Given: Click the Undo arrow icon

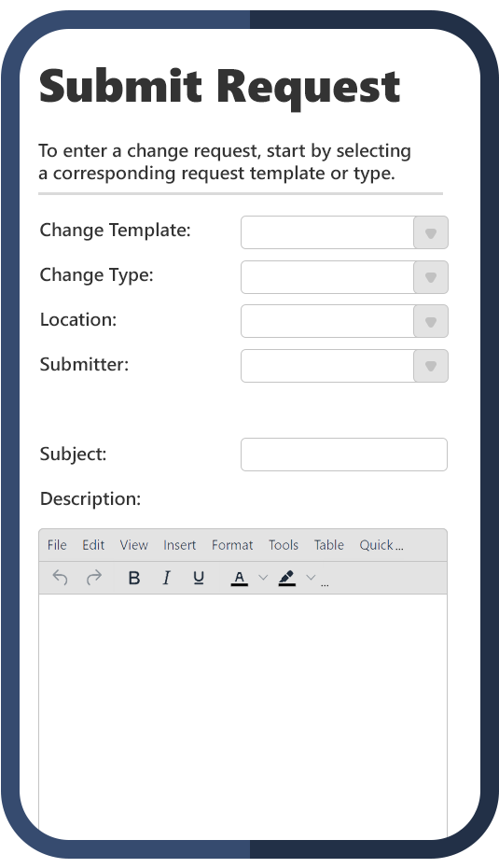Looking at the screenshot, I should 60,578.
